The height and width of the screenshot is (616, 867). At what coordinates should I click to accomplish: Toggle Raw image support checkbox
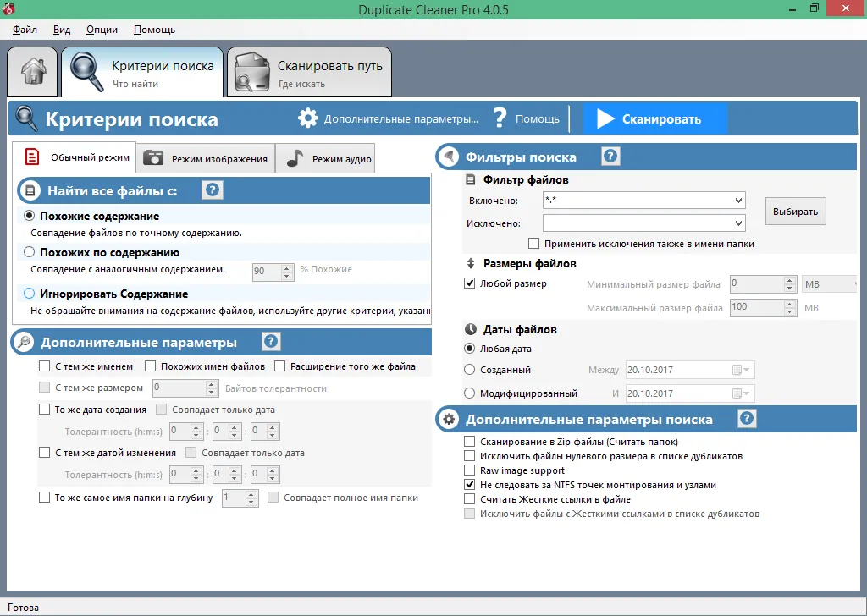click(469, 470)
